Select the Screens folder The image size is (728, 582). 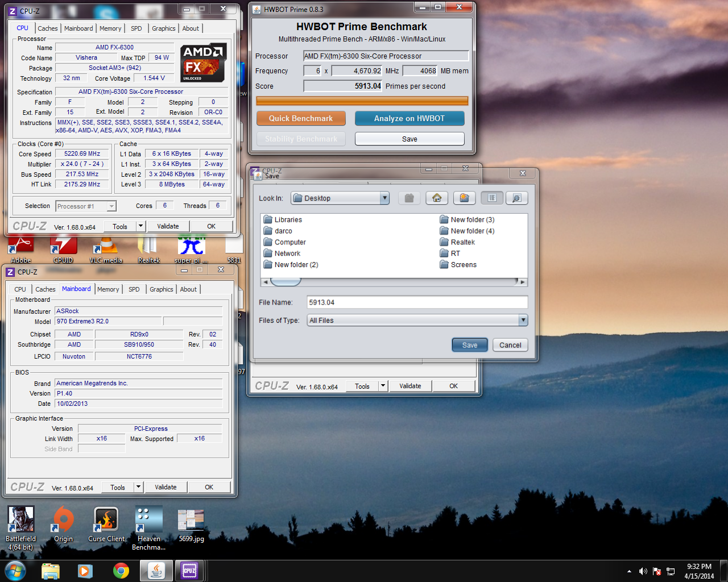pos(458,265)
